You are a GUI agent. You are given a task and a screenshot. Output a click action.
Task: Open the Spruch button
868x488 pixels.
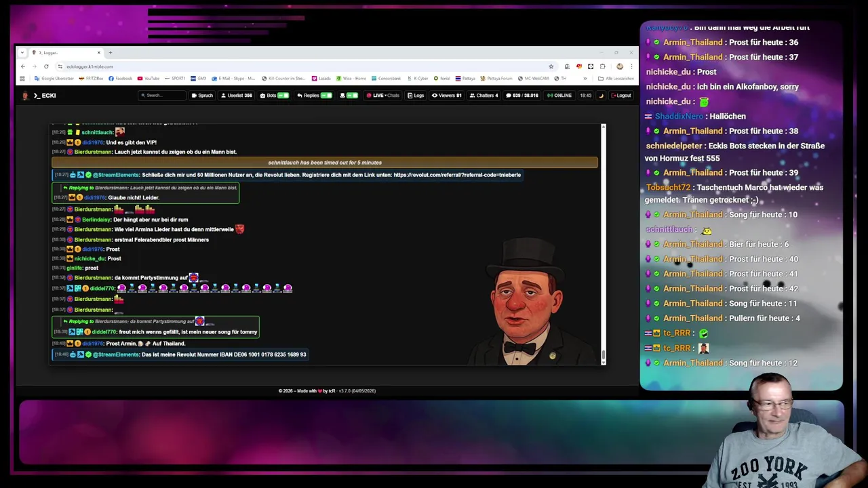202,96
